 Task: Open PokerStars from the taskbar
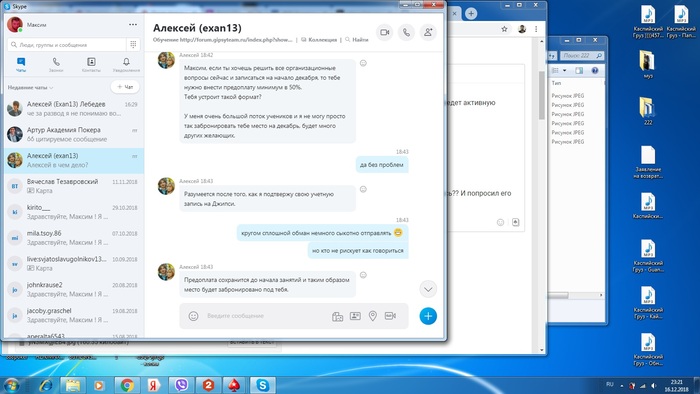(x=235, y=385)
